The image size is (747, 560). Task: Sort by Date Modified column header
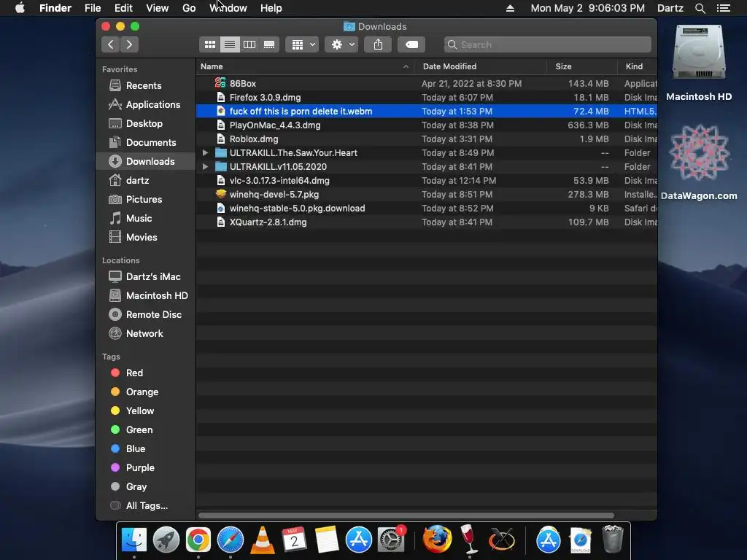point(480,66)
